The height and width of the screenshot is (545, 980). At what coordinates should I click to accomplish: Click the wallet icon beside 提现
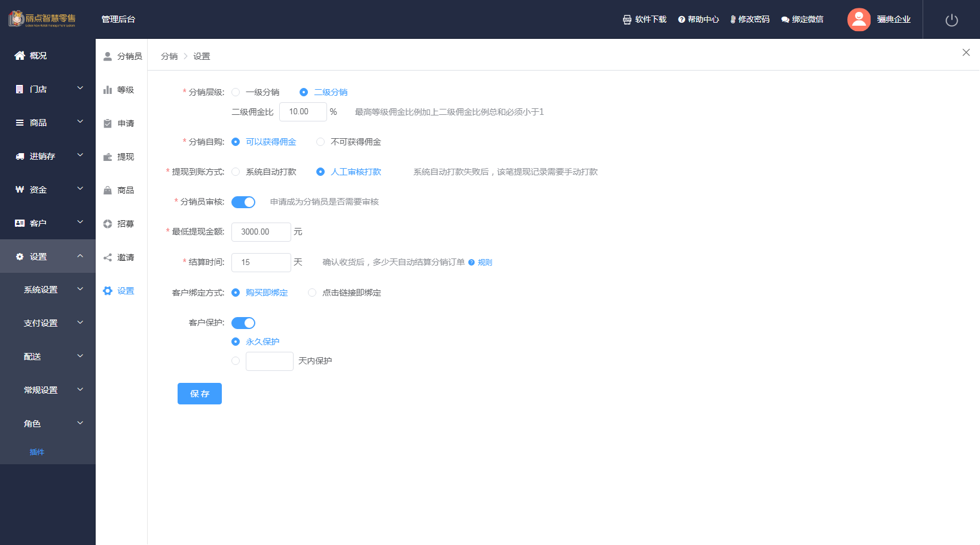coord(108,157)
